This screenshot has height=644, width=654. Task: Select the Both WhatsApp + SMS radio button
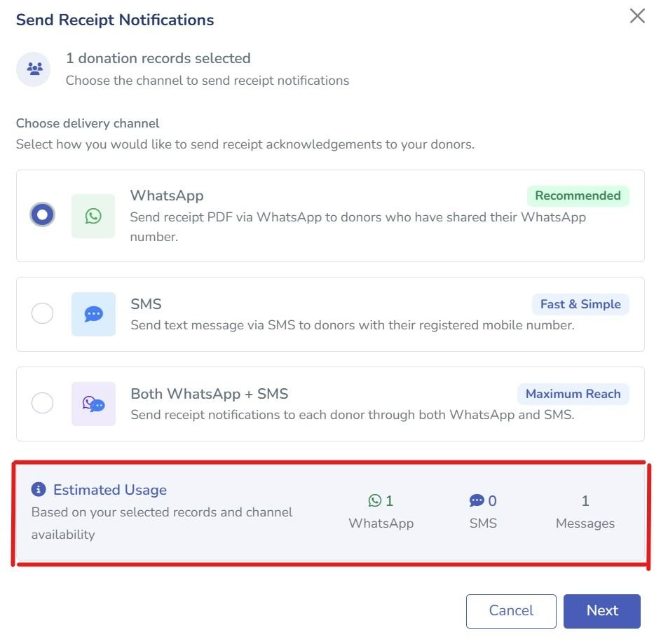42,403
